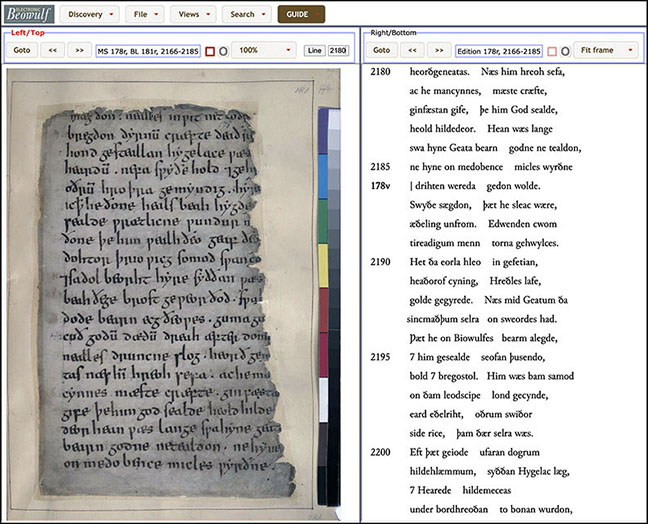Click the Line button
The height and width of the screenshot is (524, 648).
314,50
